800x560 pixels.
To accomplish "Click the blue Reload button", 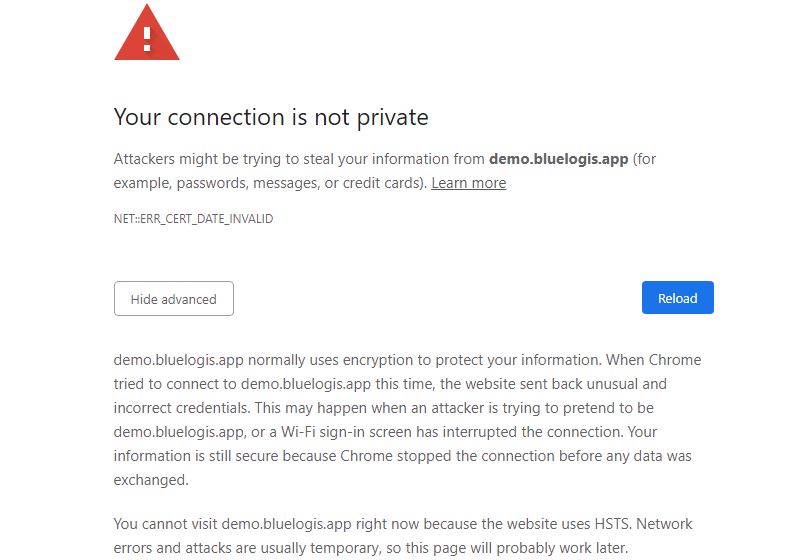I will point(678,297).
